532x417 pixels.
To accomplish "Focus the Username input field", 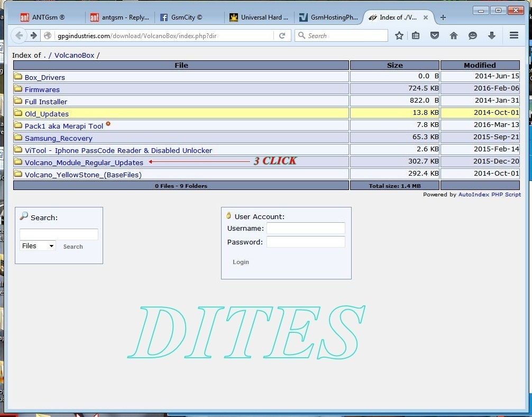I will pyautogui.click(x=306, y=228).
